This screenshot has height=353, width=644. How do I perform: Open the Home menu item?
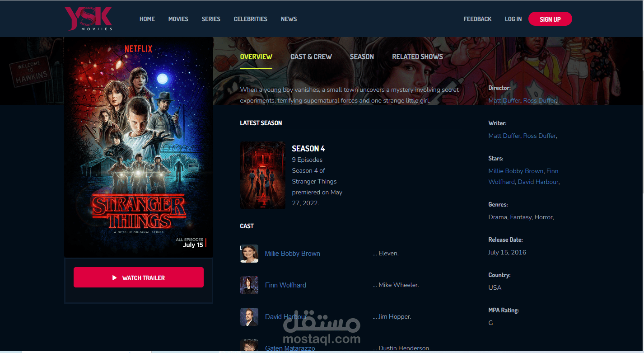[147, 19]
